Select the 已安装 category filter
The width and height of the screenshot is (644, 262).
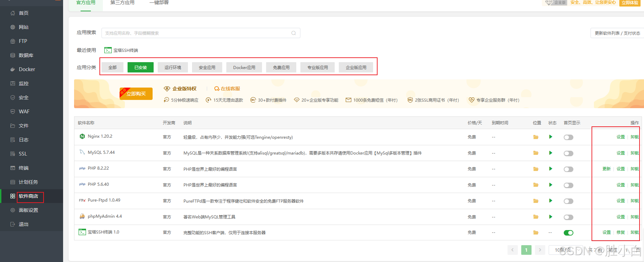[141, 67]
